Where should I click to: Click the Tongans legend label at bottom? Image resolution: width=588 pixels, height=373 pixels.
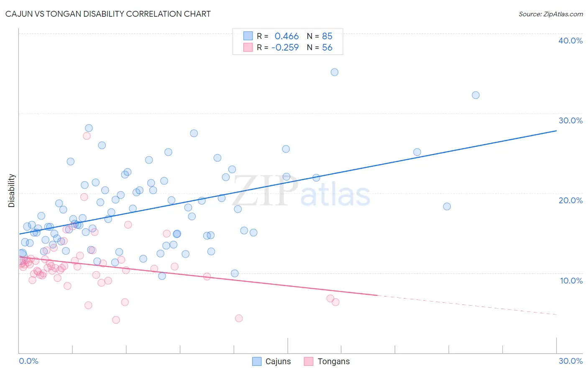pyautogui.click(x=333, y=361)
